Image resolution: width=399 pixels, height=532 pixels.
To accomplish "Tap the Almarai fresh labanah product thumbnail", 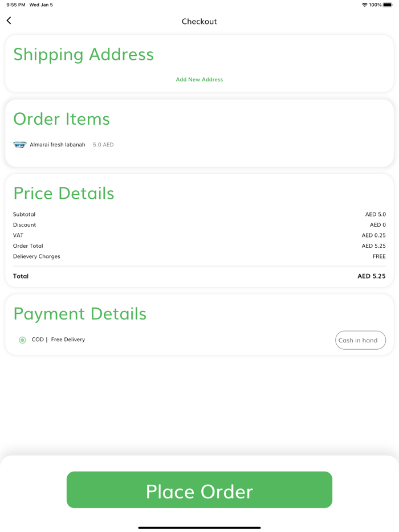I will [x=20, y=145].
